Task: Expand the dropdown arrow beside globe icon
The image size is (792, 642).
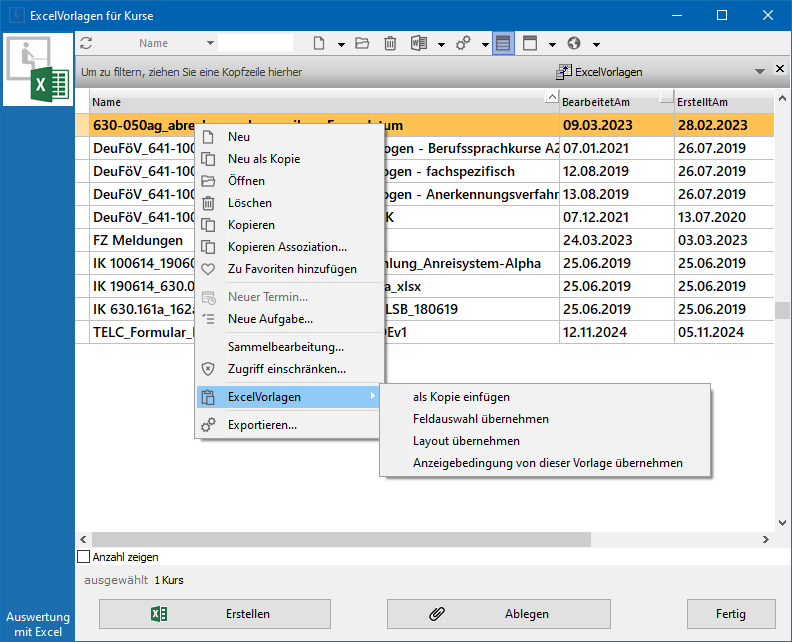Action: (x=596, y=44)
